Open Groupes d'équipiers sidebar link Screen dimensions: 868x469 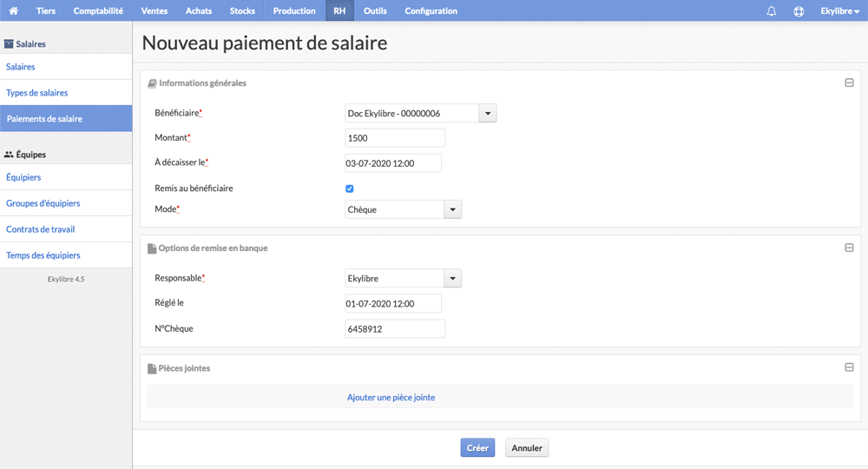[66, 203]
